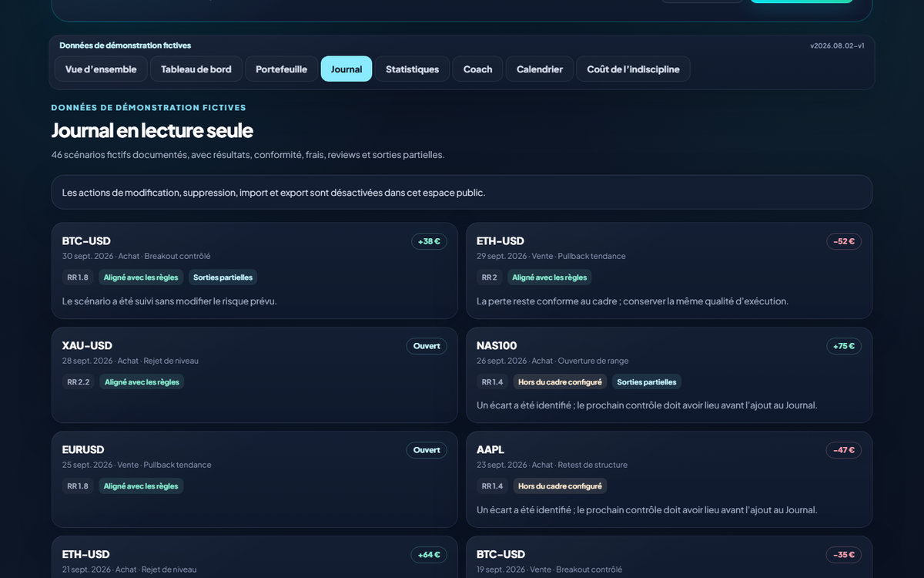
Task: Click 'Aligné avec les règles' on the 29 sept. ETH-USD card
Action: [549, 277]
